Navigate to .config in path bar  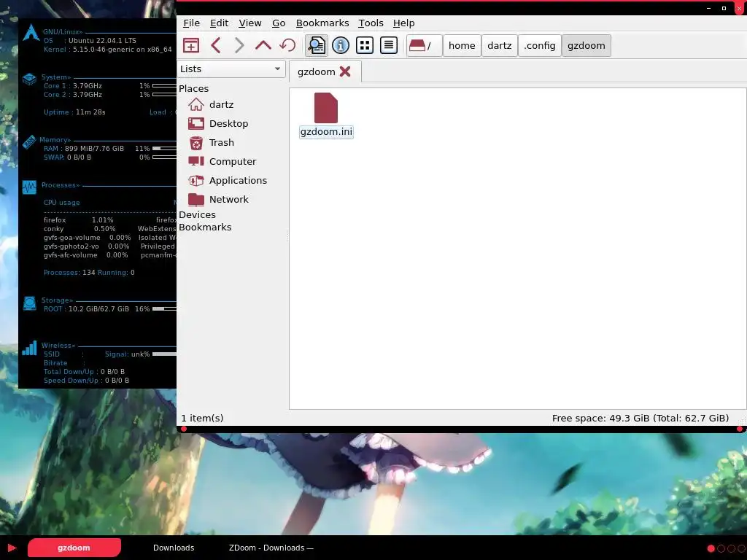pos(539,45)
